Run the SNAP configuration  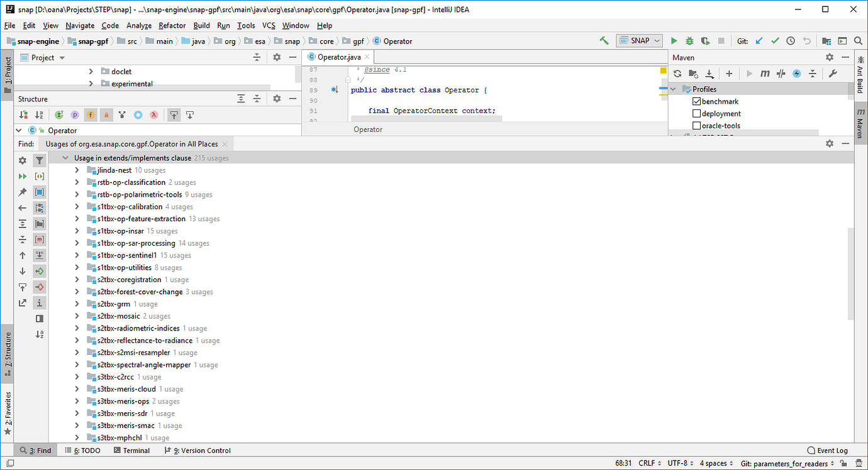[673, 41]
